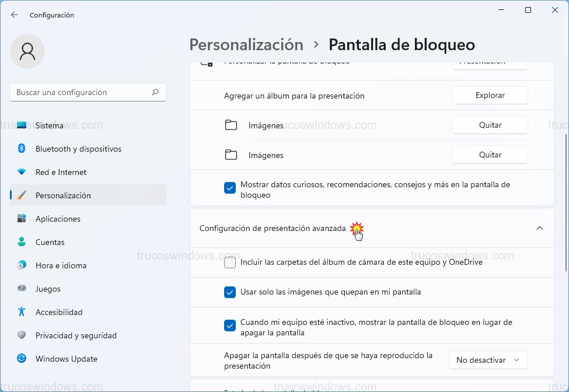Enable Incluir las carpetas del álbum checkbox
The image size is (569, 392).
(230, 262)
